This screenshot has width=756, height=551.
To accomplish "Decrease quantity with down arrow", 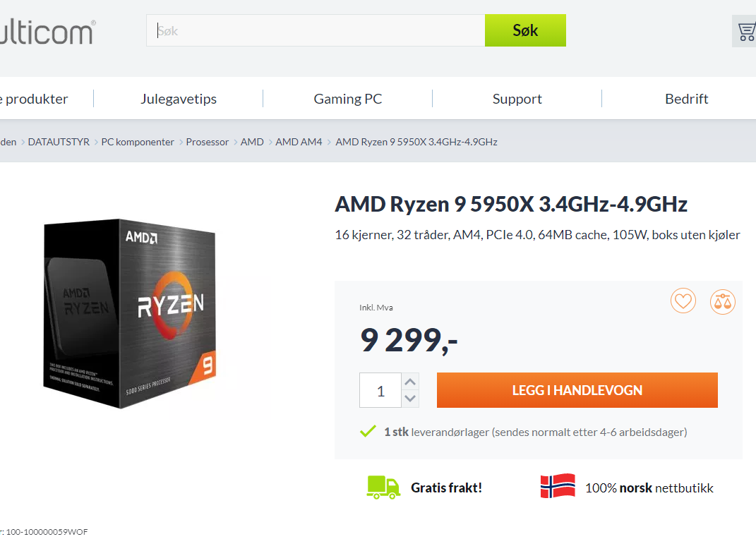I will (x=410, y=399).
